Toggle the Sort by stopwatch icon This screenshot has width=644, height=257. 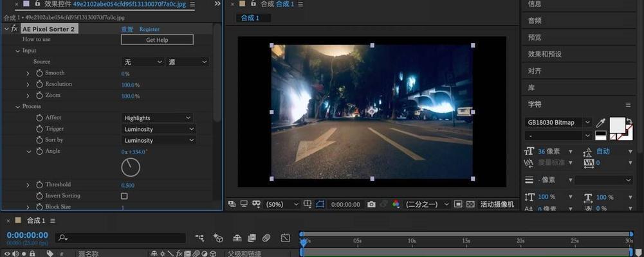39,140
